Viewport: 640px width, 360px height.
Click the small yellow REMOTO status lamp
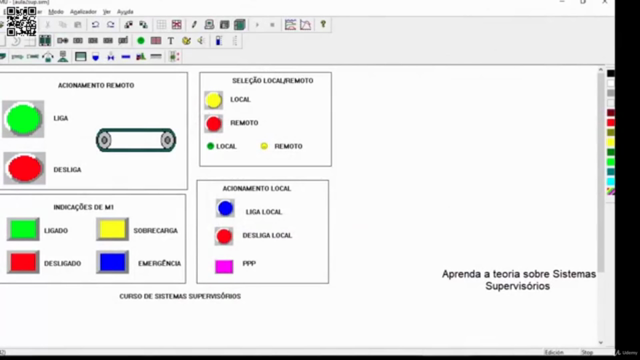tap(264, 146)
